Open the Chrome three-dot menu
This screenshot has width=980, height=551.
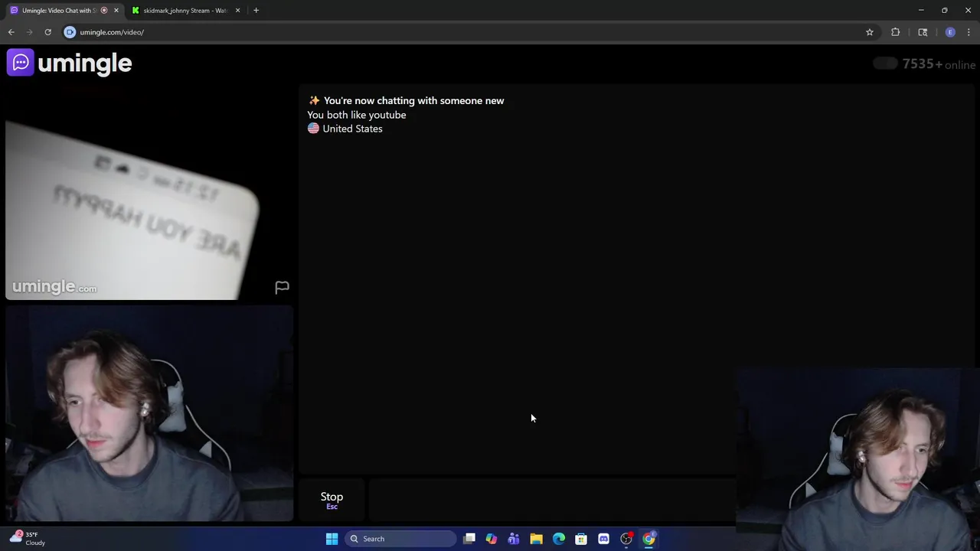(969, 32)
